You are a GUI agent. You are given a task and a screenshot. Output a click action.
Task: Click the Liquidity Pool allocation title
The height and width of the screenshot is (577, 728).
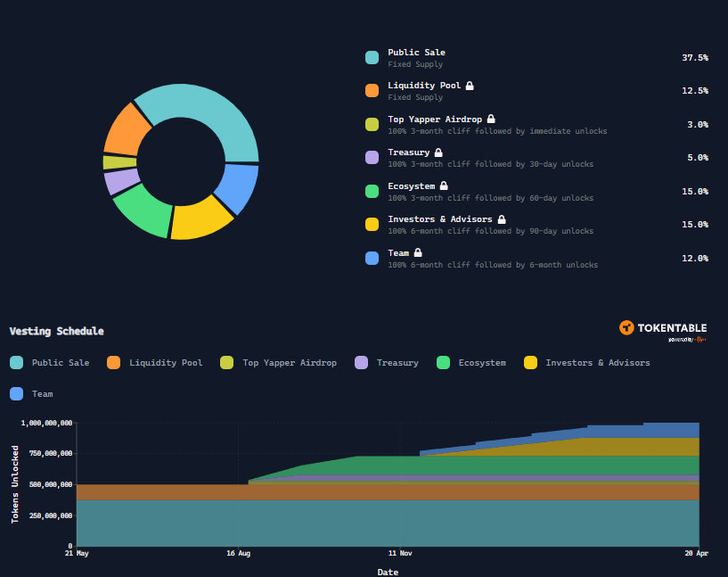point(424,86)
